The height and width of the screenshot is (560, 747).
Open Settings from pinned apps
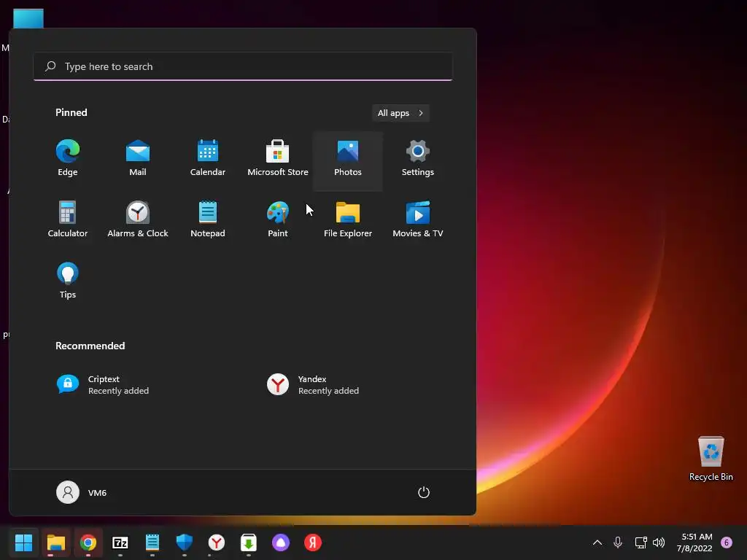tap(418, 158)
